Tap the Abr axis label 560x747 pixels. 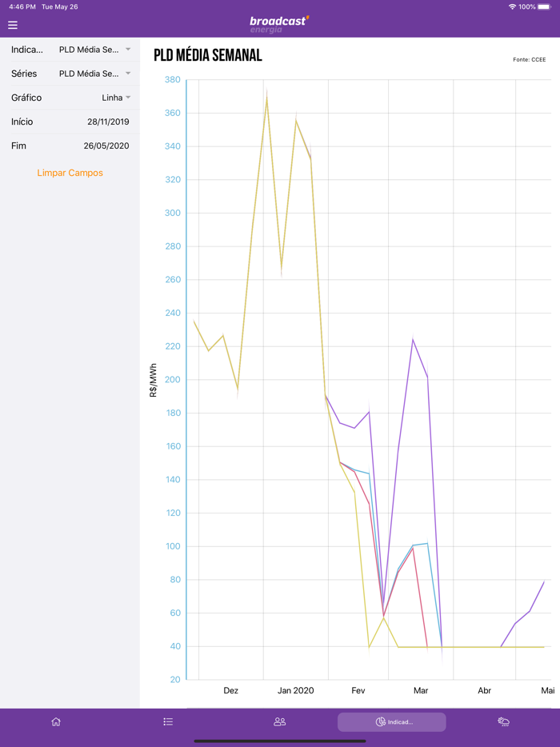point(484,690)
